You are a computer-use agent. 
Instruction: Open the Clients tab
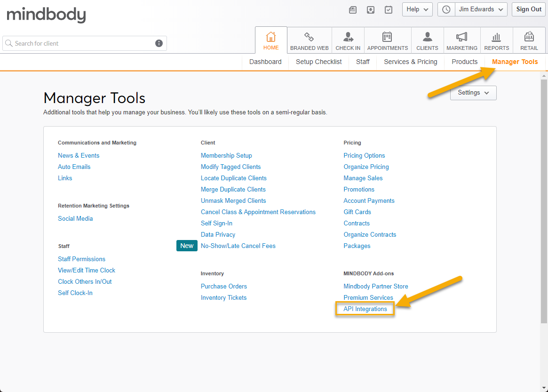tap(427, 40)
